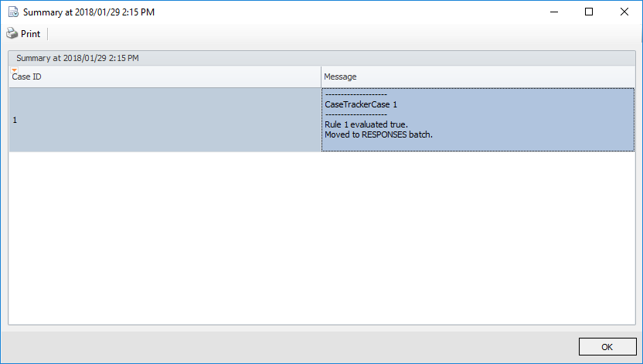This screenshot has height=364, width=643.
Task: Click the 'CaseTrackerCase 1' message line
Action: pyautogui.click(x=361, y=104)
